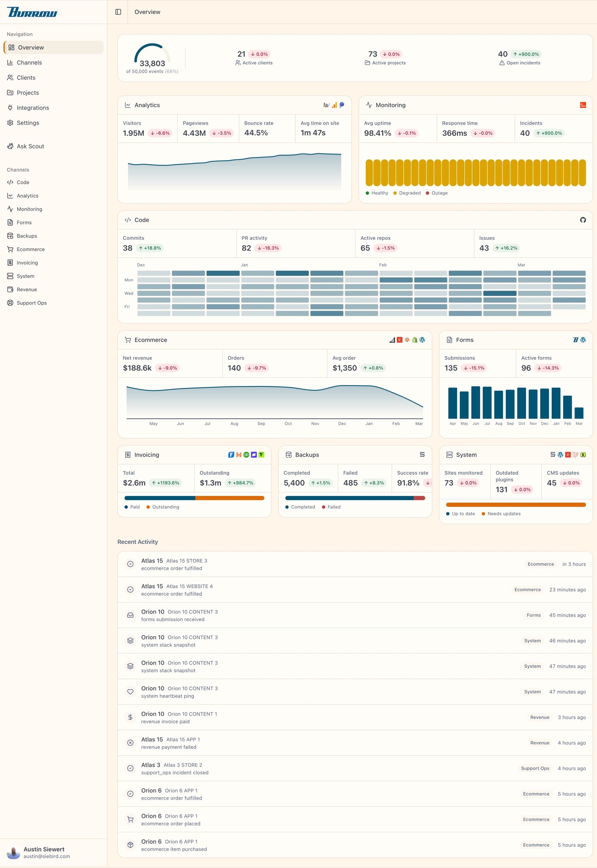Open Settings from sidebar
597x868 pixels.
coord(53,123)
